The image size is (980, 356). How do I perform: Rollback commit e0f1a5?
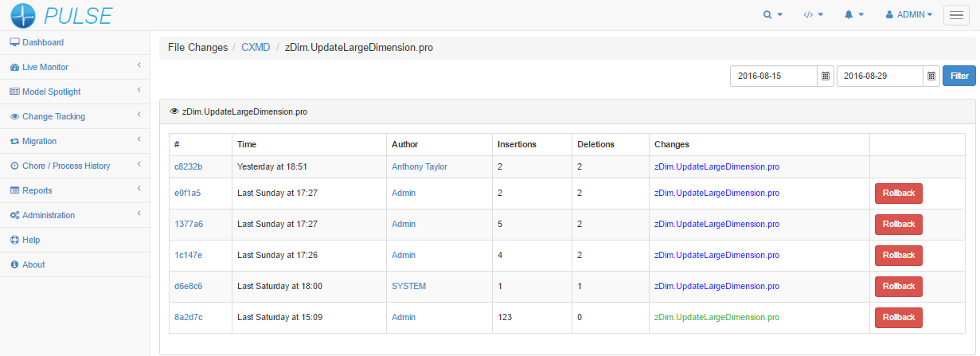(898, 194)
